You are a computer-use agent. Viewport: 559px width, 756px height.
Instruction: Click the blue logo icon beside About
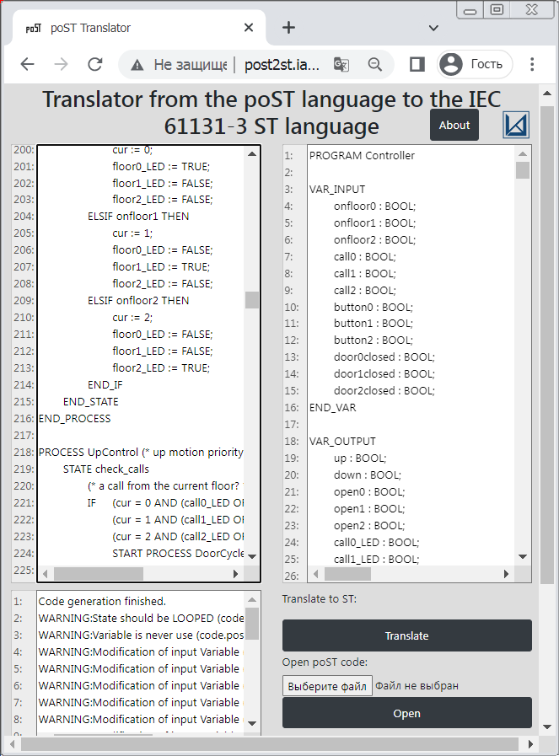[x=515, y=125]
